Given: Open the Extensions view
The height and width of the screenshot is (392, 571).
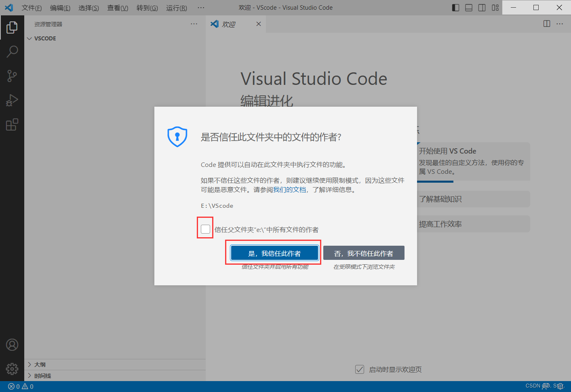Looking at the screenshot, I should coord(12,124).
